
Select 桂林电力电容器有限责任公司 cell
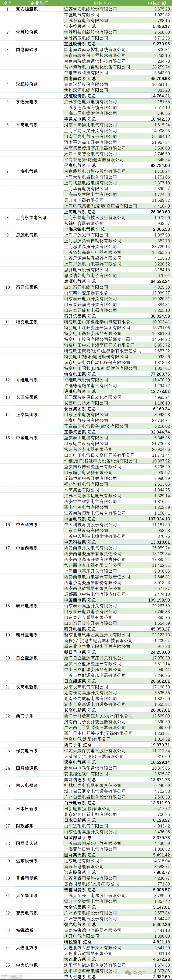[x=93, y=786]
